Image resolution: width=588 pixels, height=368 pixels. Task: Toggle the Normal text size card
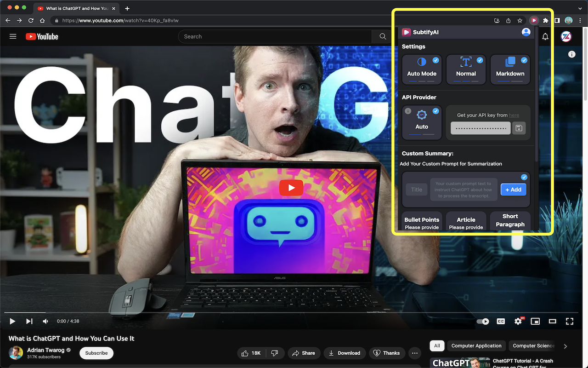coord(466,69)
